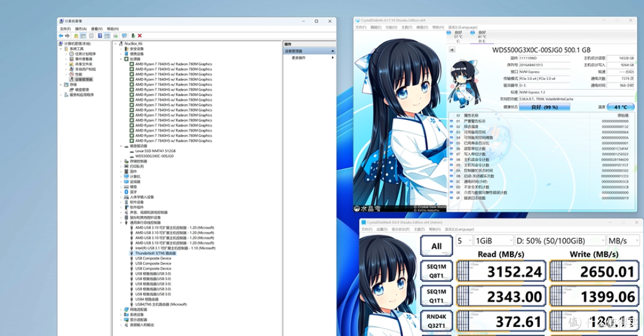
Task: Expand the 蓝牙 device category
Action: click(121, 192)
